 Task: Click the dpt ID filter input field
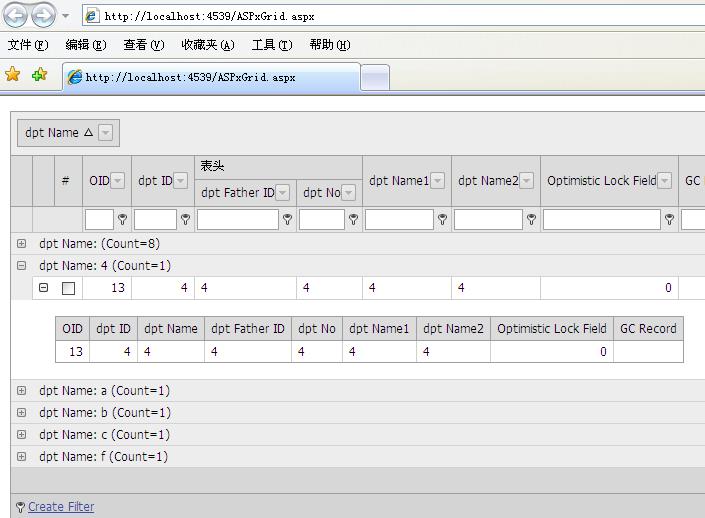point(154,219)
